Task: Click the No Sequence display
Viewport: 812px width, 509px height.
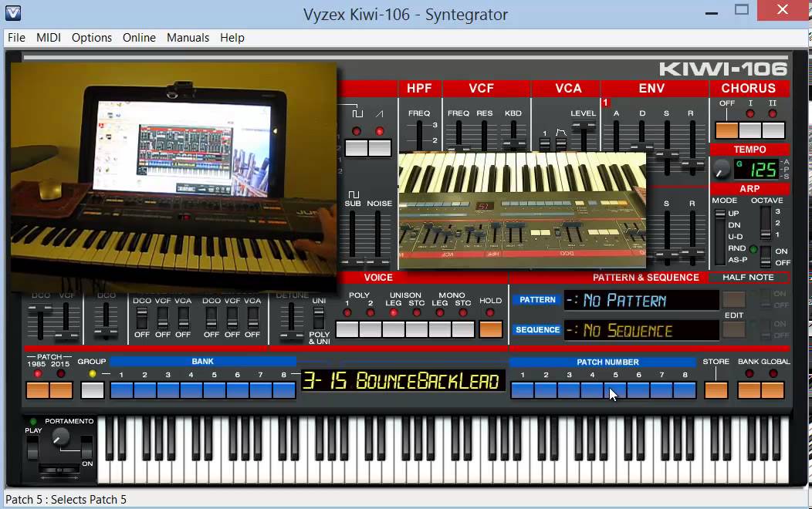Action: pyautogui.click(x=641, y=330)
